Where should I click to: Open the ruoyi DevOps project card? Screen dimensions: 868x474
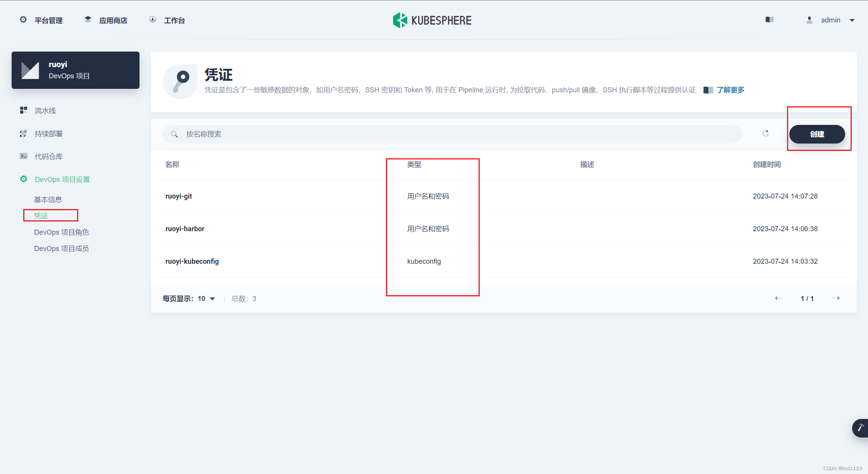tap(76, 70)
